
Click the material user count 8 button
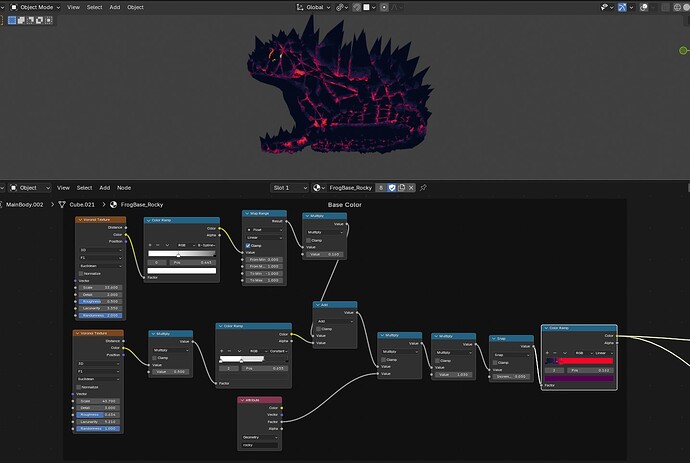pos(381,188)
